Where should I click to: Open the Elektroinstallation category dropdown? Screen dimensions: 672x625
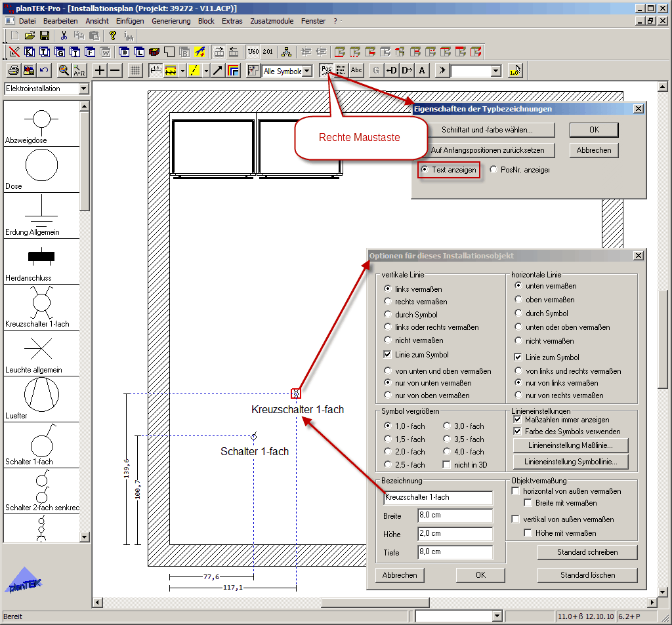point(83,89)
